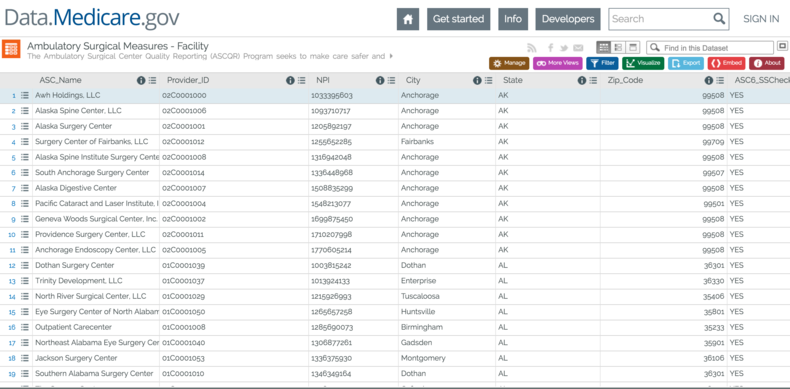Viewport: 790px width, 389px height.
Task: Open the row menu for Jackson Surgery Center
Action: coord(25,358)
